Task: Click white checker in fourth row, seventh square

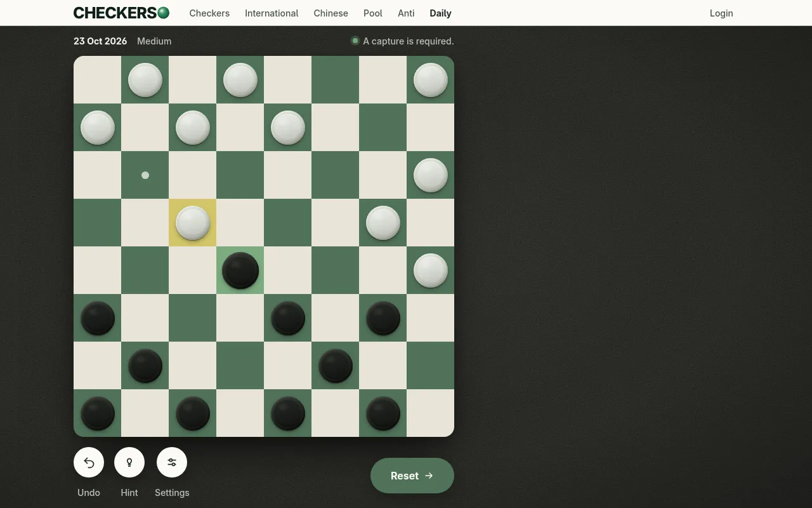Action: 383,223
